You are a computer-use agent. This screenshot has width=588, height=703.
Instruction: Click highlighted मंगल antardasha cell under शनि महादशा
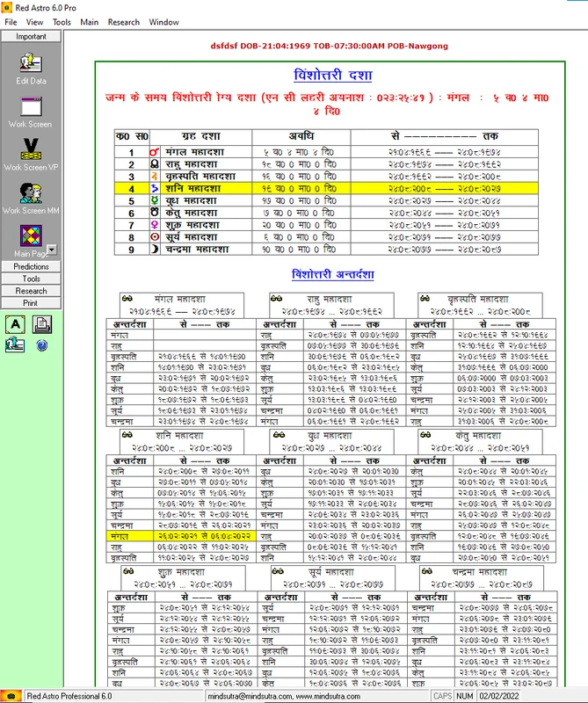pyautogui.click(x=130, y=536)
